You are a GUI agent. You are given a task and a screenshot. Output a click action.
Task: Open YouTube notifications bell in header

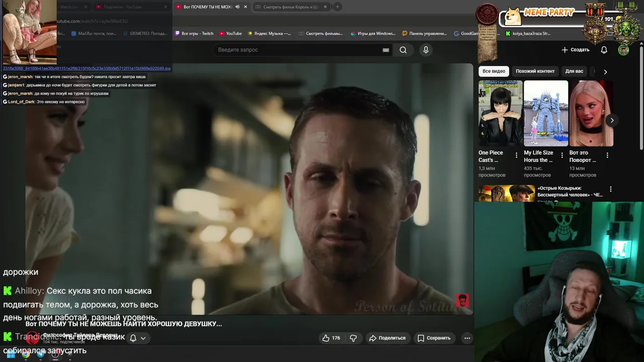pyautogui.click(x=604, y=50)
